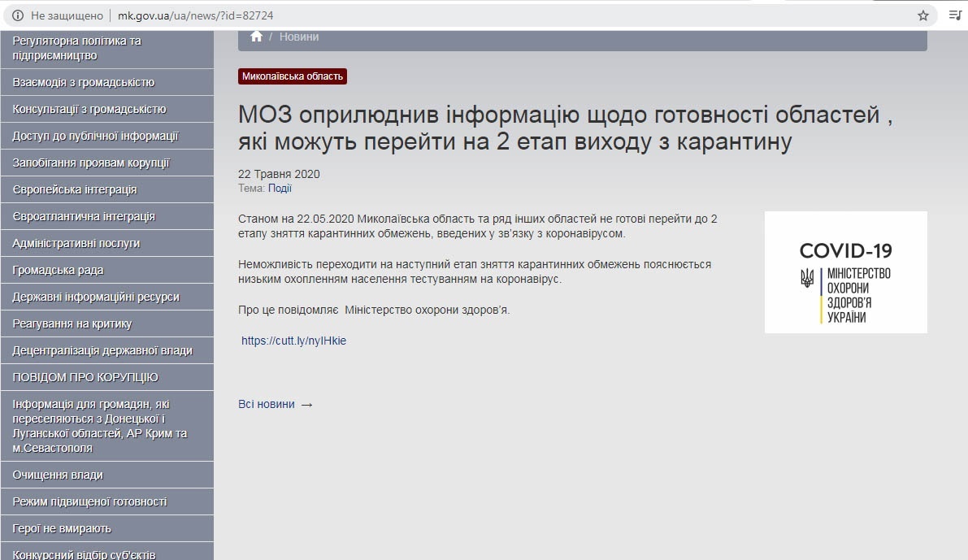View site info via not-secure icon

tap(18, 15)
